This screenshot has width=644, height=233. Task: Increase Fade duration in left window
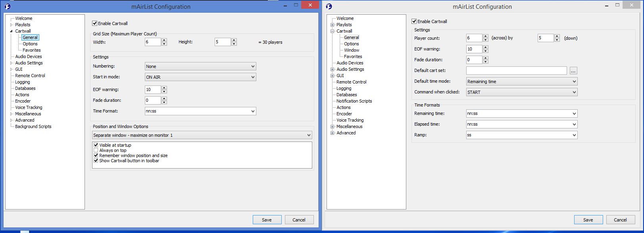(x=164, y=99)
